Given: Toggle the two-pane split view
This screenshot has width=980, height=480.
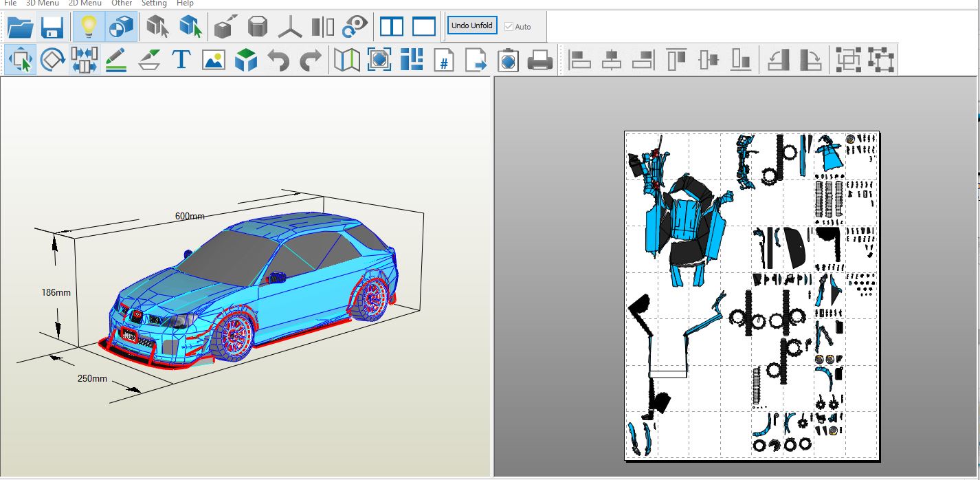Looking at the screenshot, I should pyautogui.click(x=392, y=26).
